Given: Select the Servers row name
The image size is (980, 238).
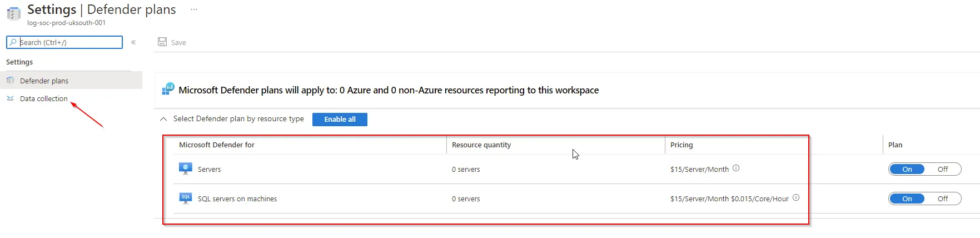Looking at the screenshot, I should coord(209,169).
